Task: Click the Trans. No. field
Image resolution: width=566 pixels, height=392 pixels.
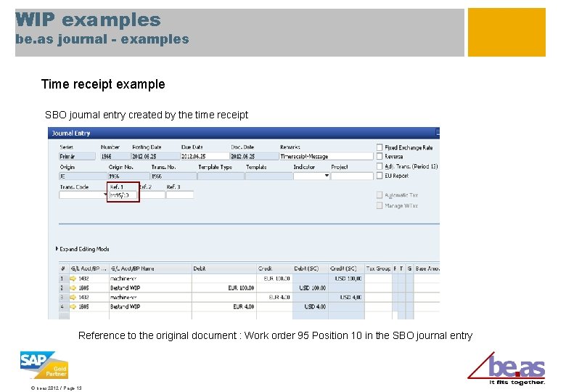Action: click(x=173, y=176)
